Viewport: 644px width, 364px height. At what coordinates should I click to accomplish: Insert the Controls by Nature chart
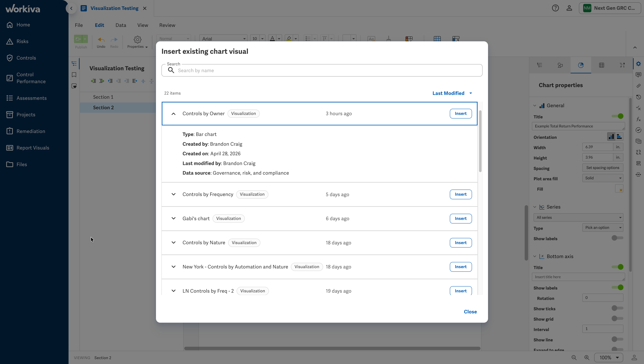(461, 243)
